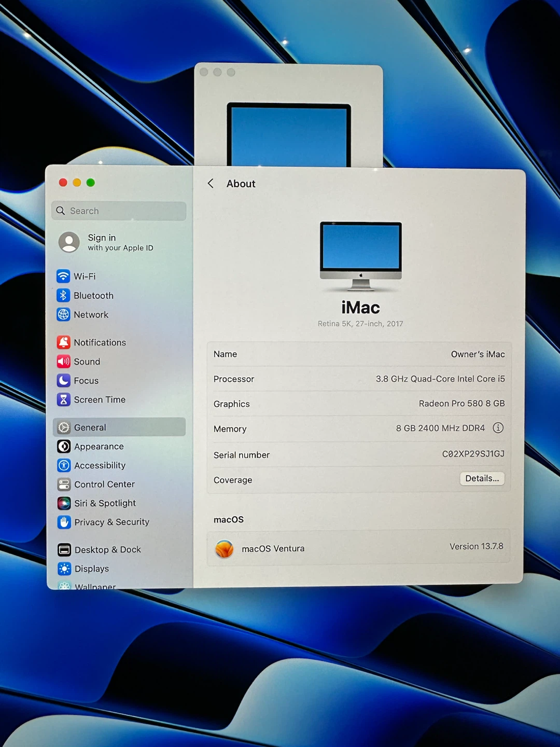Click the search magnifier icon
560x747 pixels.
(61, 211)
